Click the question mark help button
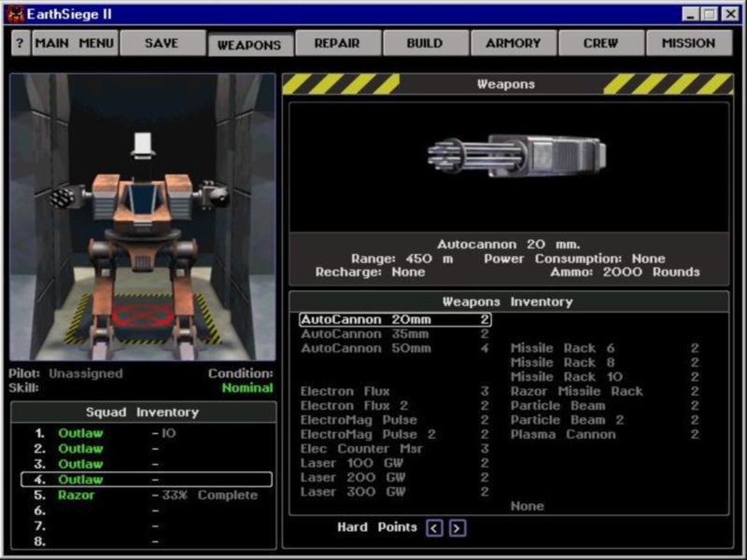The image size is (747, 560). 20,43
